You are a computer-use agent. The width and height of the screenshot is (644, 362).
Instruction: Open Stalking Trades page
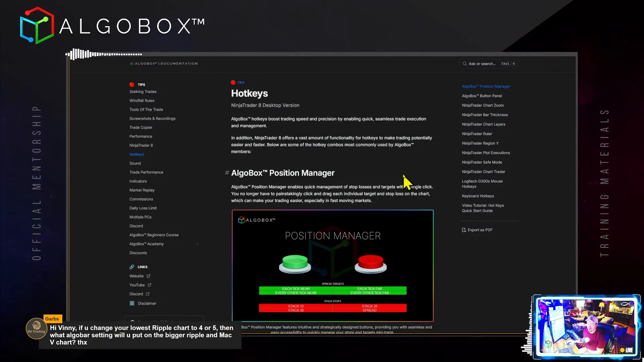pyautogui.click(x=143, y=92)
